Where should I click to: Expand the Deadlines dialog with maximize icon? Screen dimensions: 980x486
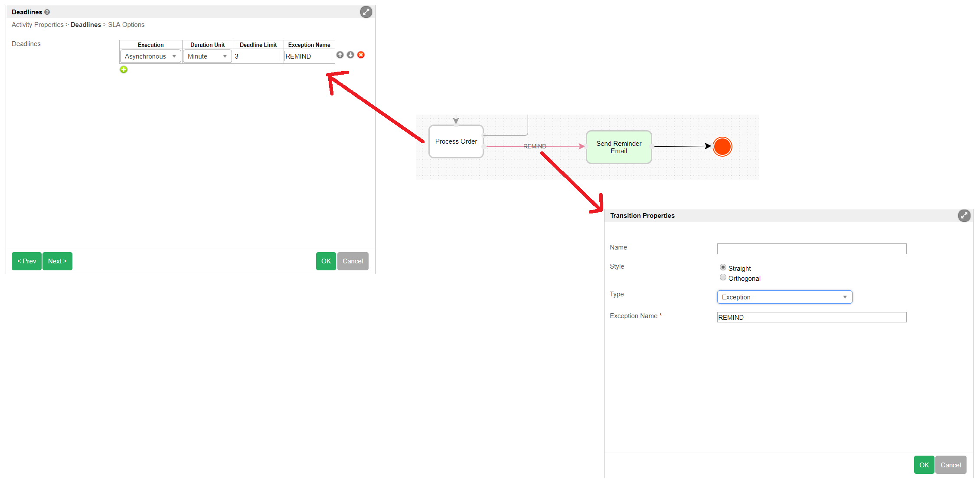pos(366,12)
